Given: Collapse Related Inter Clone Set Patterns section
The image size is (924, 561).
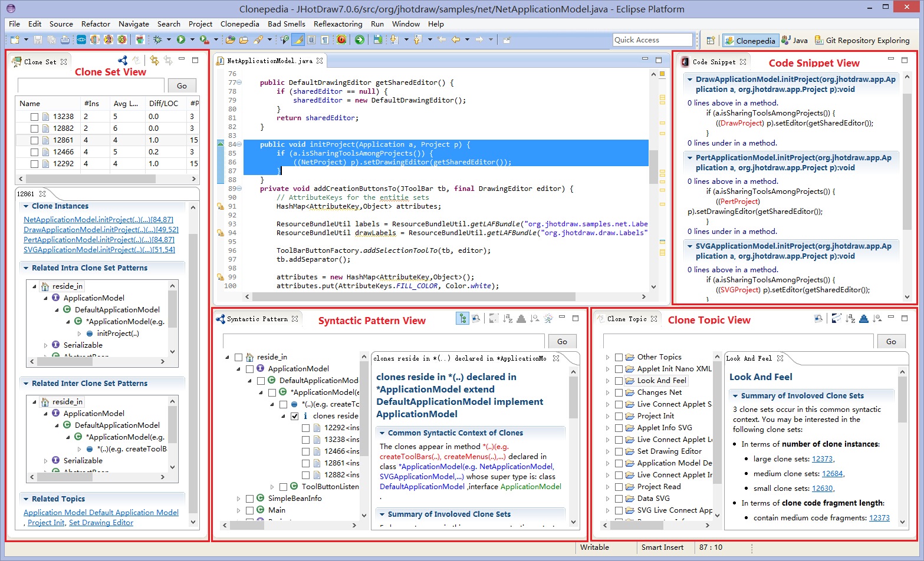Looking at the screenshot, I should (x=26, y=383).
